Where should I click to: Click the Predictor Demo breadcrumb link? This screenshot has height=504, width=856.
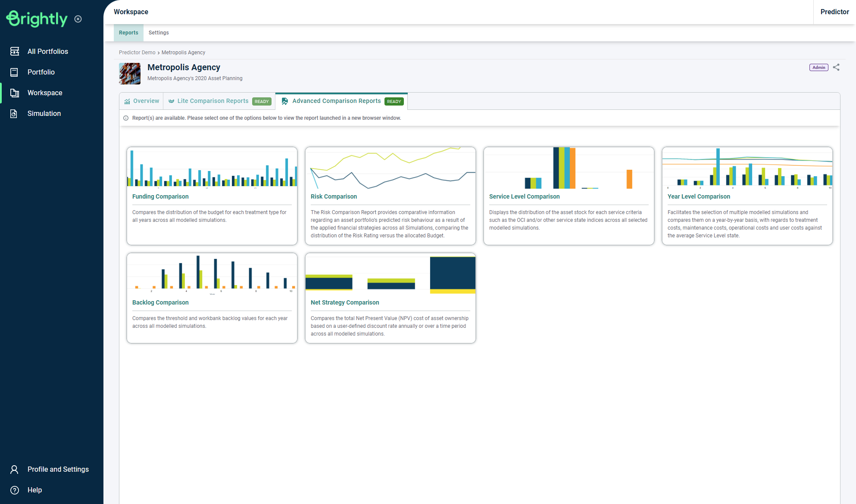[x=137, y=53]
